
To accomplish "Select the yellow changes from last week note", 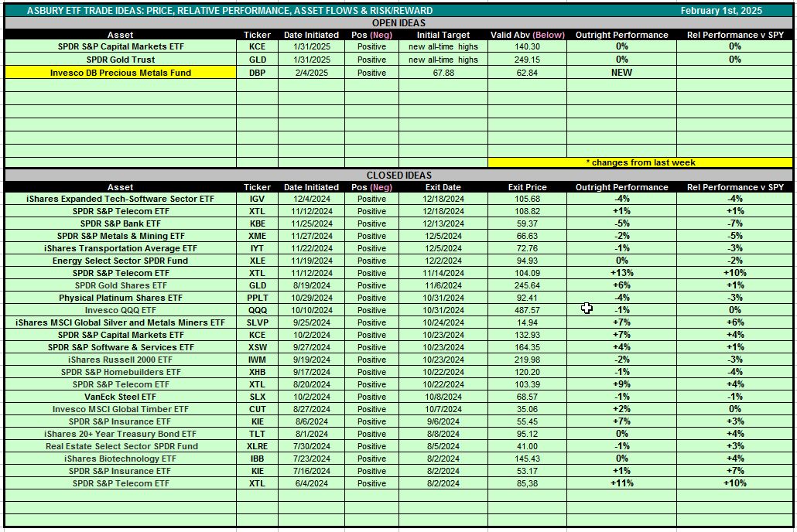I will 640,162.
